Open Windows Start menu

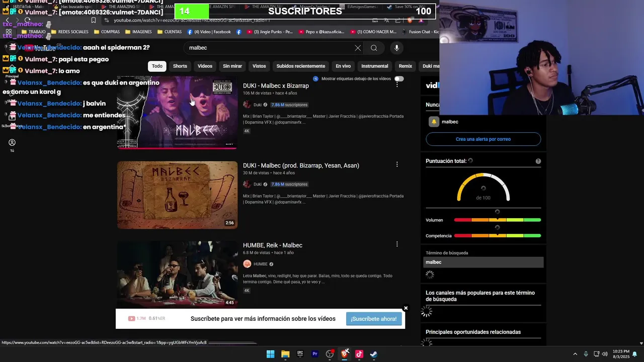point(270,354)
